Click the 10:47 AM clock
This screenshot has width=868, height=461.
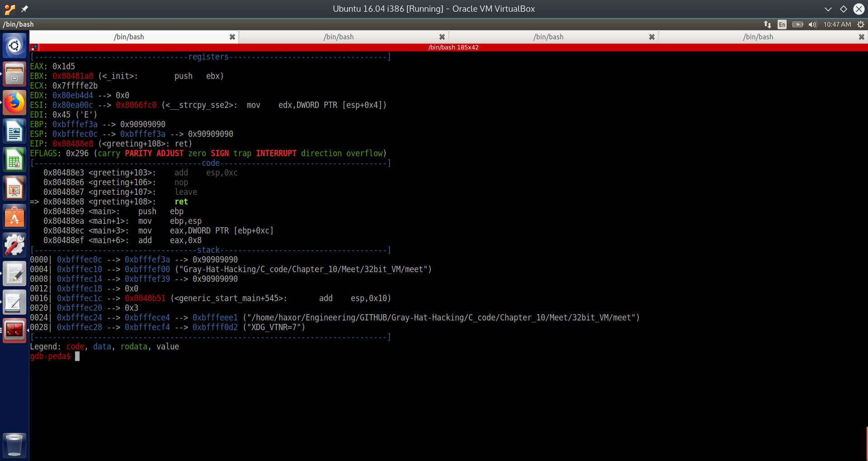click(x=837, y=24)
